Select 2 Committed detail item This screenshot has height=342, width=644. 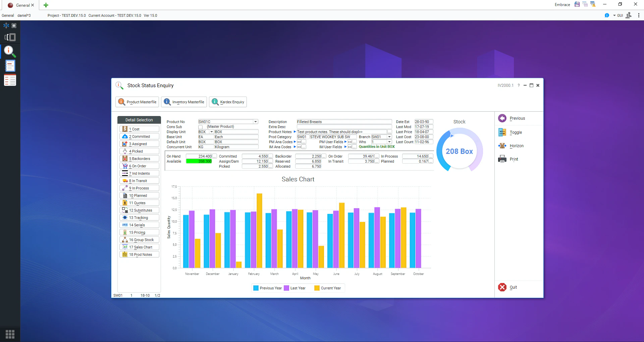coord(139,136)
